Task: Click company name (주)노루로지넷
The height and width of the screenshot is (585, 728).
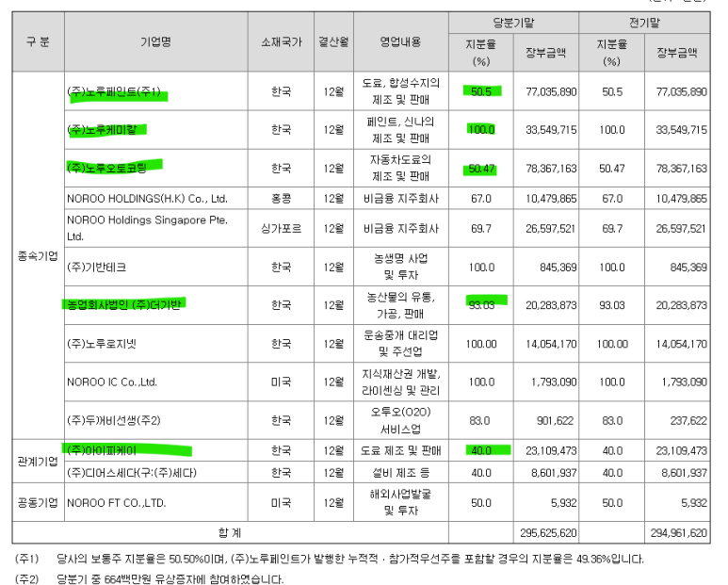Action: coord(102,344)
